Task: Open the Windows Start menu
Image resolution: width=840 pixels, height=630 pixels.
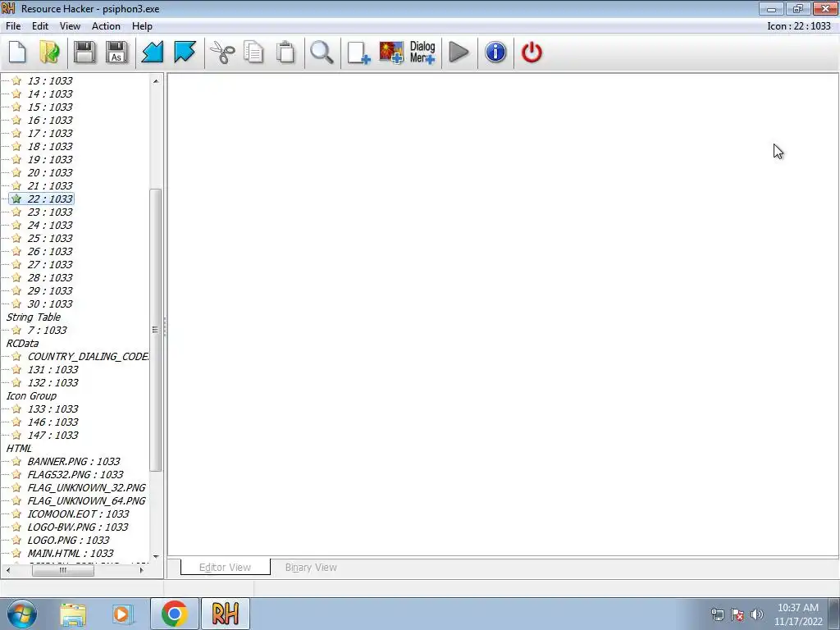Action: click(21, 614)
